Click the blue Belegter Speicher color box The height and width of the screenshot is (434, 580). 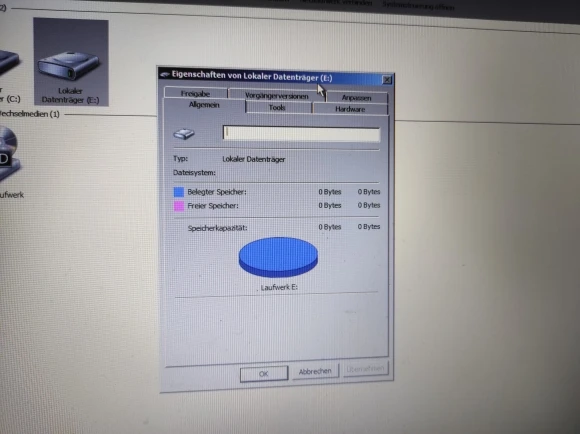(x=179, y=192)
